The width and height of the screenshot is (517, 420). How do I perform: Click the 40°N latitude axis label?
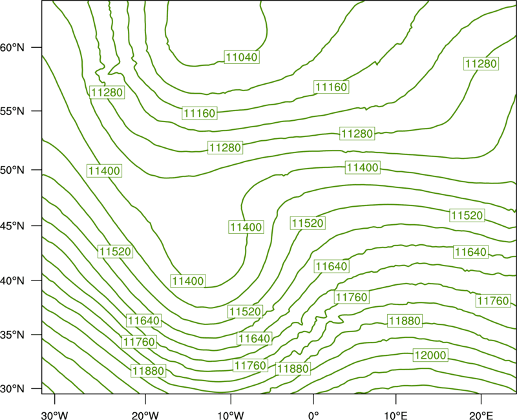pyautogui.click(x=12, y=281)
